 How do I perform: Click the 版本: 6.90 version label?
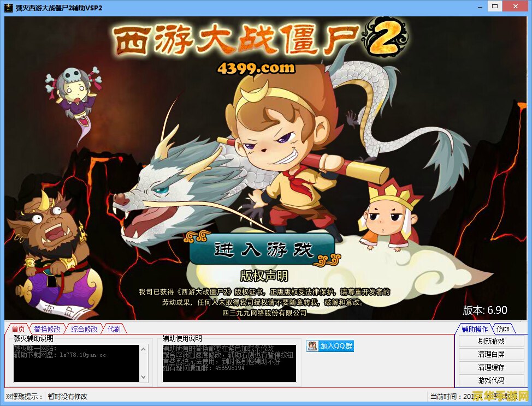click(485, 310)
